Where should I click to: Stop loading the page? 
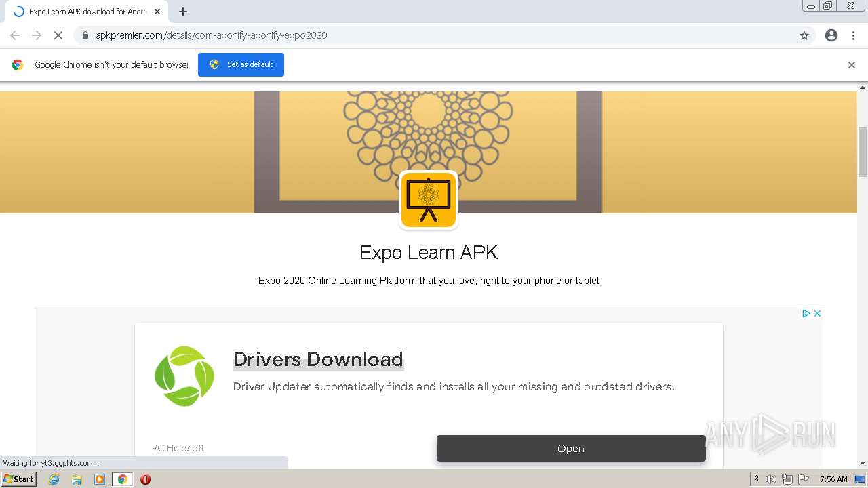pos(58,35)
